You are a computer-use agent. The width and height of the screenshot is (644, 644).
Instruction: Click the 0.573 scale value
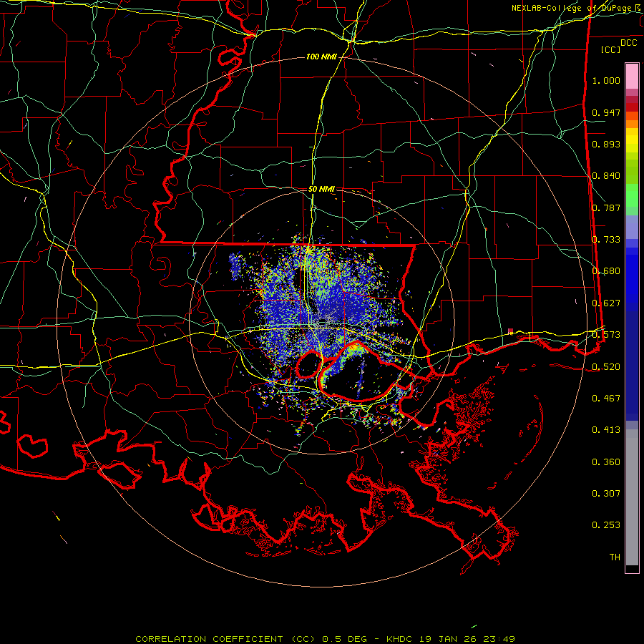click(x=606, y=335)
